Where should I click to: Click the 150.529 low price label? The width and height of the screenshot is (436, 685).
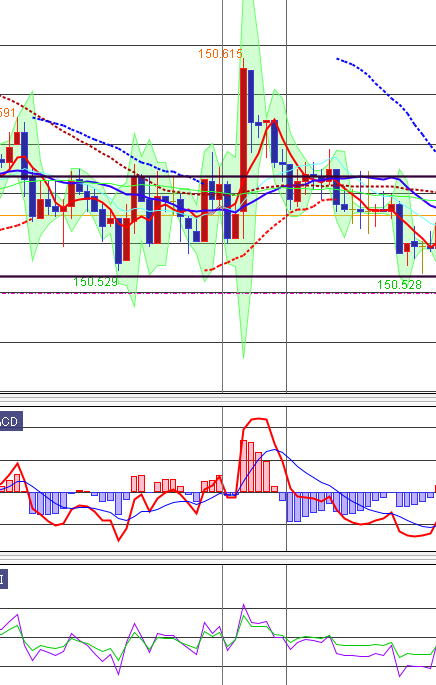point(95,282)
